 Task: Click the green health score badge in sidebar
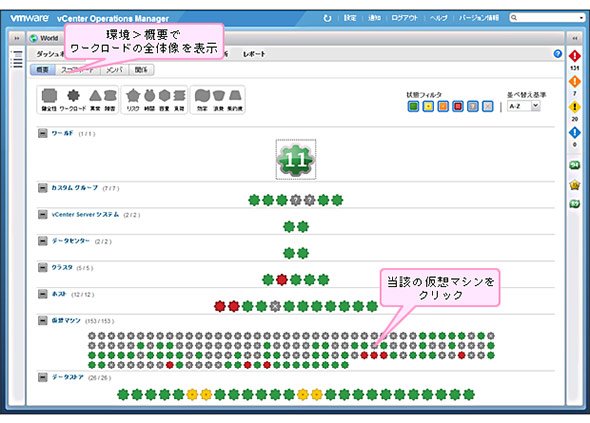coord(575,165)
